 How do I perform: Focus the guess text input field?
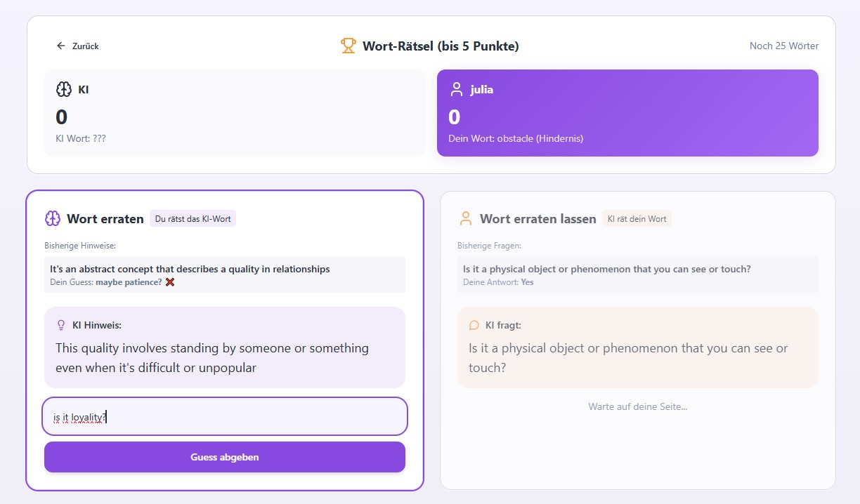pos(225,417)
